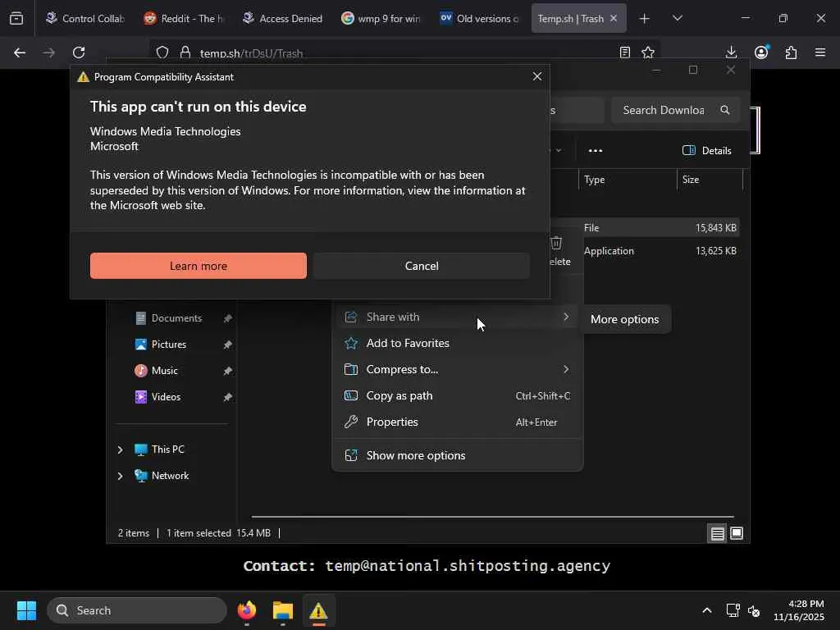Screen dimensions: 840x630
Task: Bookmark this page with star icon
Action: (x=648, y=52)
